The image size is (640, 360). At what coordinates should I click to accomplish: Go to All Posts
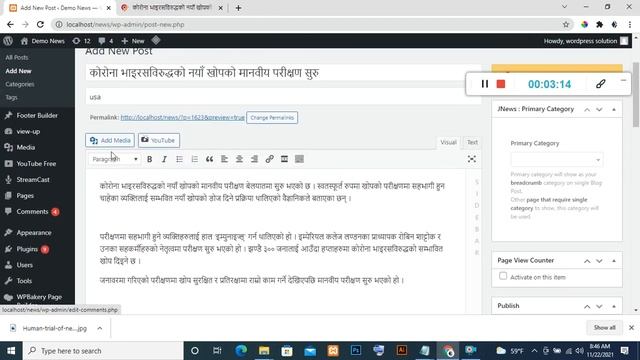pyautogui.click(x=17, y=58)
